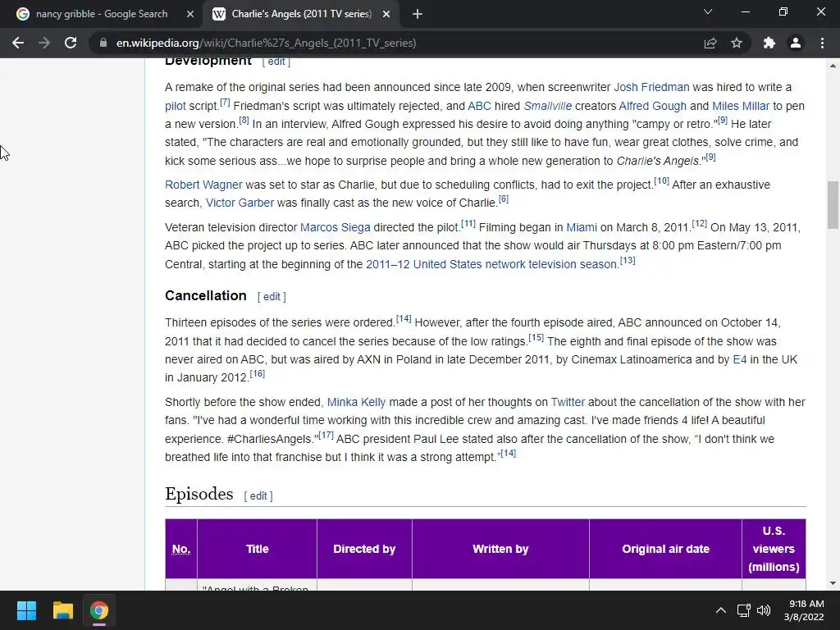Share this page icon in address bar

(x=710, y=43)
